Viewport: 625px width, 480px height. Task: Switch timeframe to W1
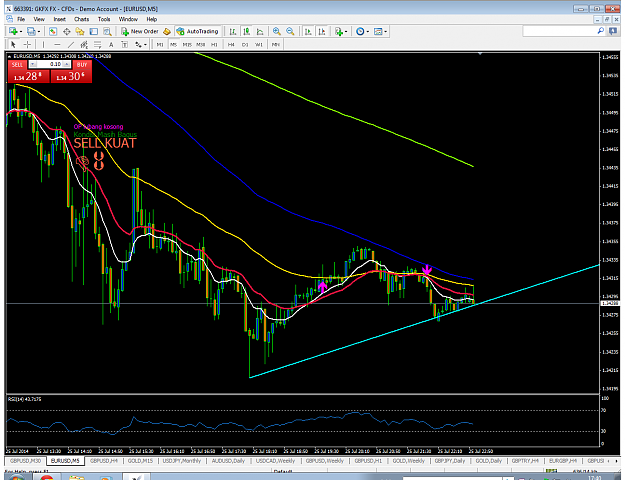point(259,45)
